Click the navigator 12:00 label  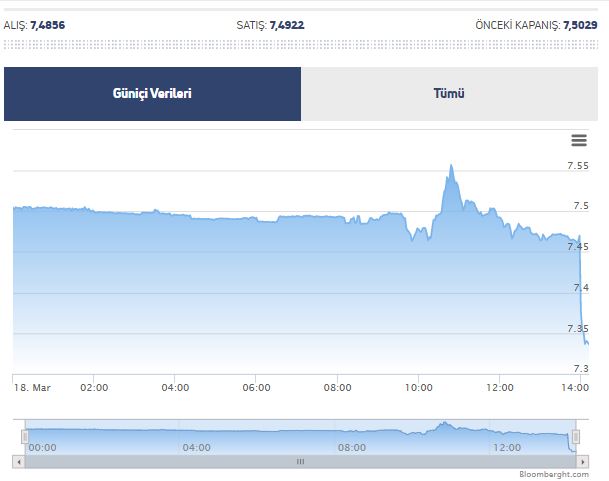tap(507, 448)
